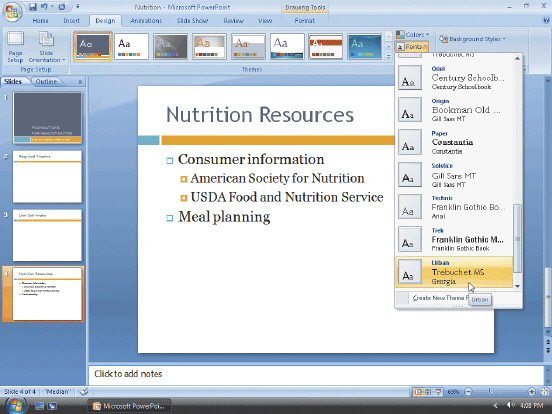Undo the last action
The width and height of the screenshot is (552, 414).
[x=44, y=7]
